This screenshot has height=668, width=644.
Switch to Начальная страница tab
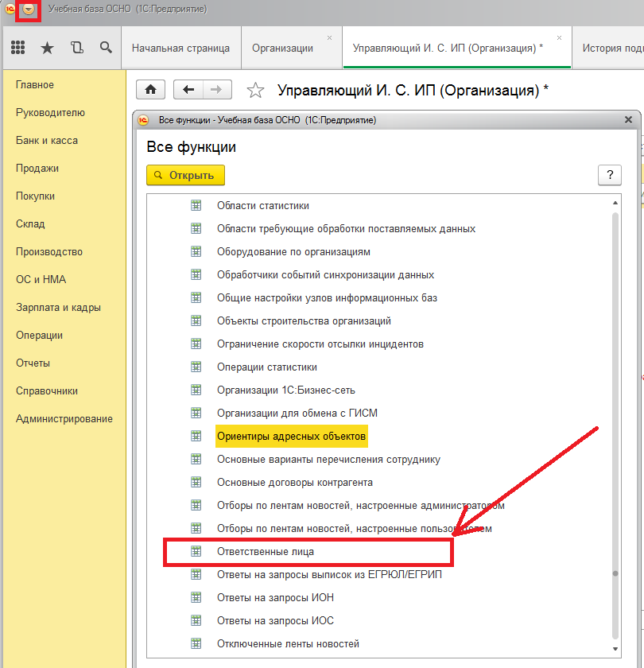(x=181, y=49)
